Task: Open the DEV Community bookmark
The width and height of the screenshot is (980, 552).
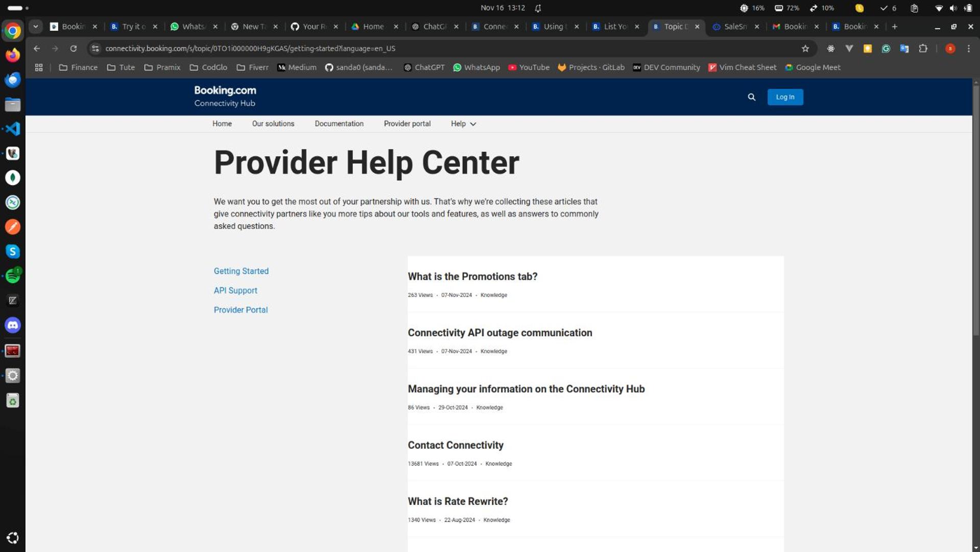Action: 666,67
